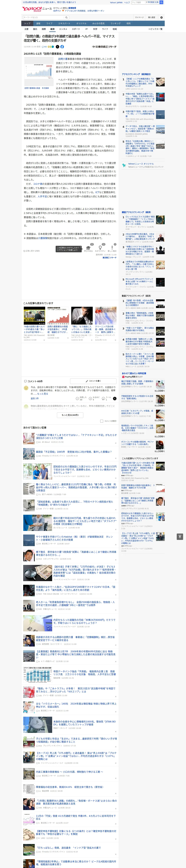Toggle the コメント非表示 checkbox
Image resolution: width=186 pixels, height=868 pixels.
(x=102, y=421)
